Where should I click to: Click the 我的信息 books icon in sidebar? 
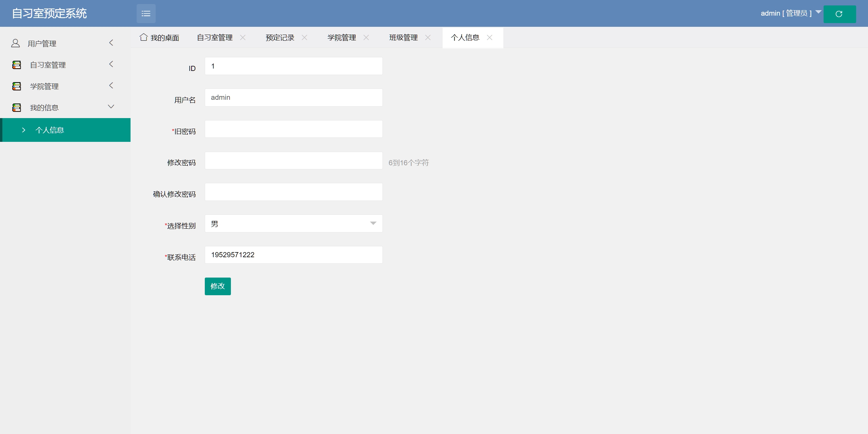(17, 108)
